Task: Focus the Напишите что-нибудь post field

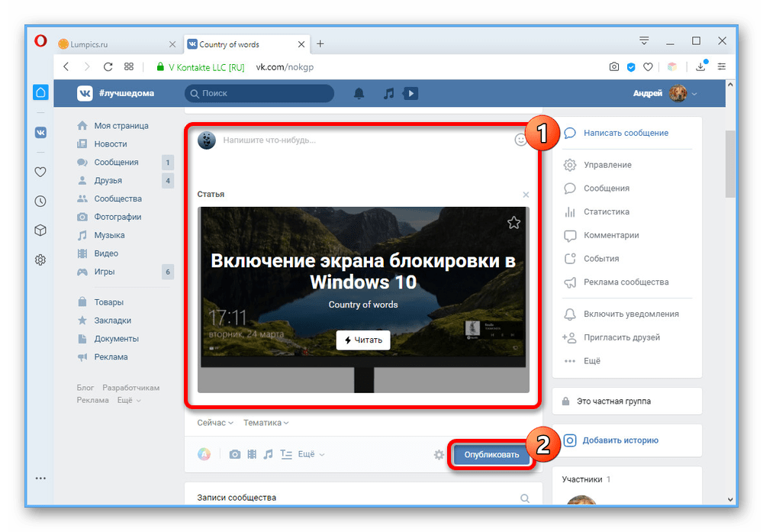Action: [x=365, y=140]
